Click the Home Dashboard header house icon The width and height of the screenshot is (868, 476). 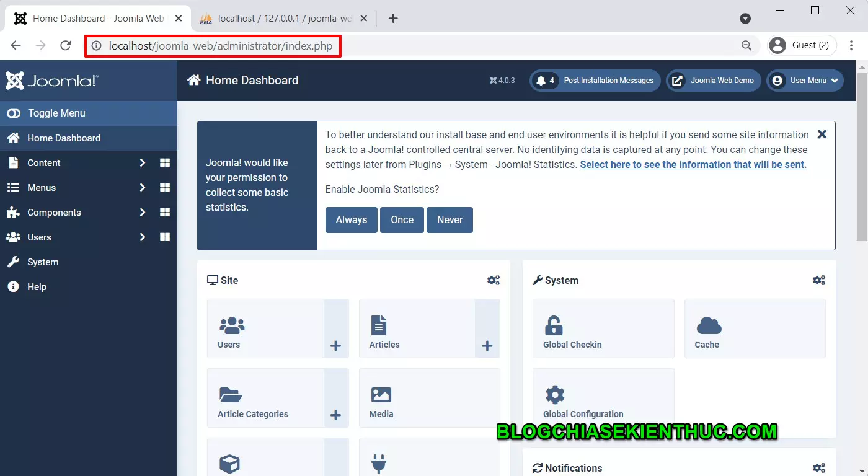click(194, 80)
